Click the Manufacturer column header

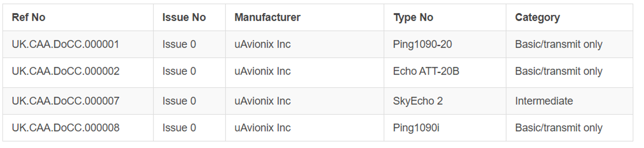(267, 18)
